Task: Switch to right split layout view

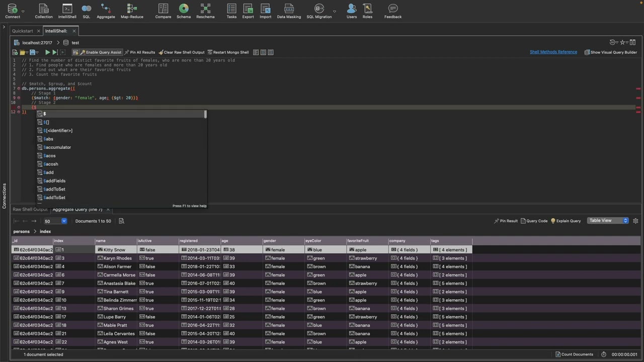Action: tap(271, 52)
